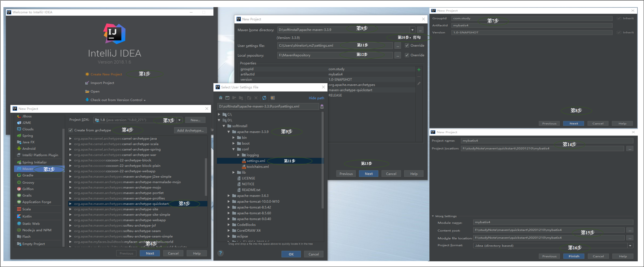The height and width of the screenshot is (267, 644).
Task: Click the desktop directory icon in file chooser
Action: (x=227, y=98)
